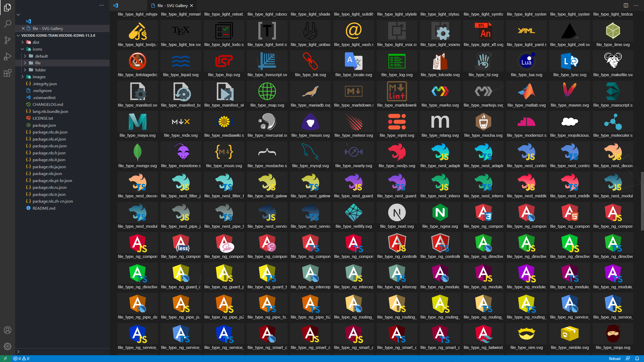
Task: Click the Reload button in status bar
Action: 614,358
